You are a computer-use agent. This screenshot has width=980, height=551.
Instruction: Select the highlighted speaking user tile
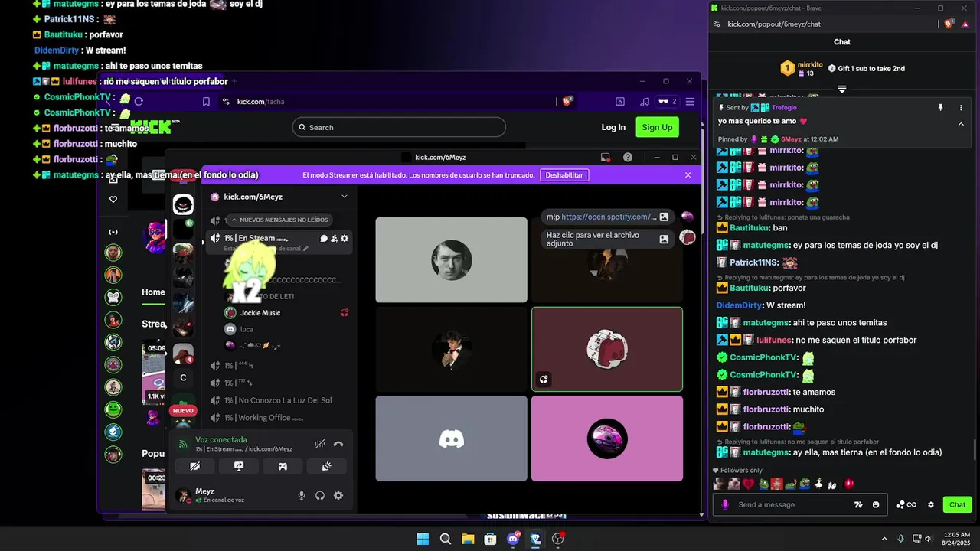[x=607, y=349]
